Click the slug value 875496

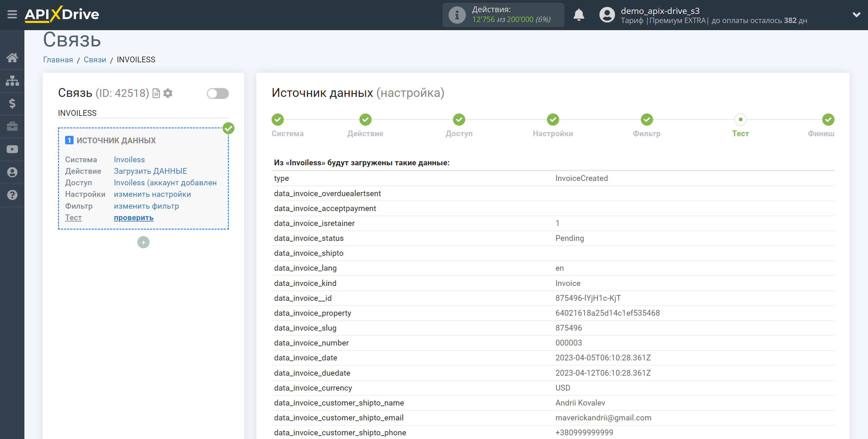tap(569, 328)
